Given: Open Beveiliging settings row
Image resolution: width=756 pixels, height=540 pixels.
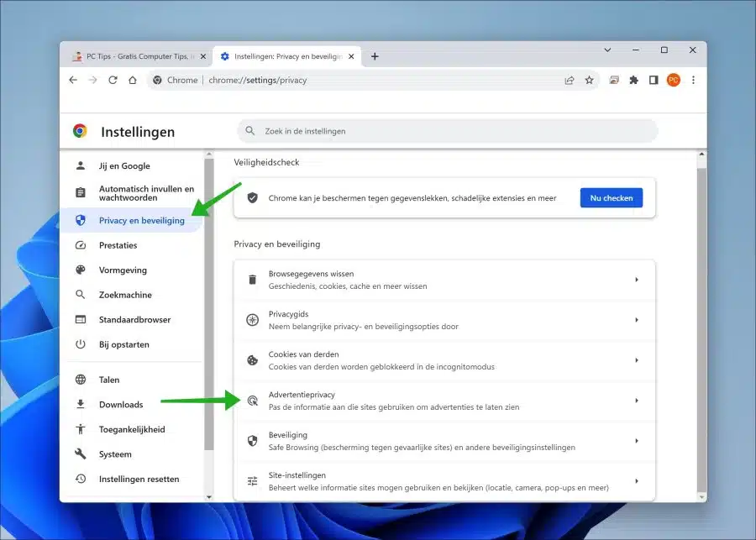Looking at the screenshot, I should (x=444, y=441).
